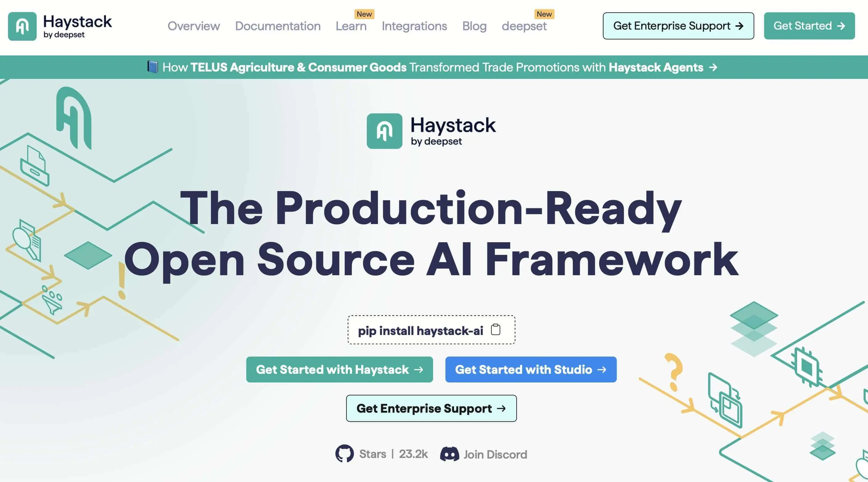The height and width of the screenshot is (482, 868).
Task: Switch to the Documentation section
Action: 278,26
